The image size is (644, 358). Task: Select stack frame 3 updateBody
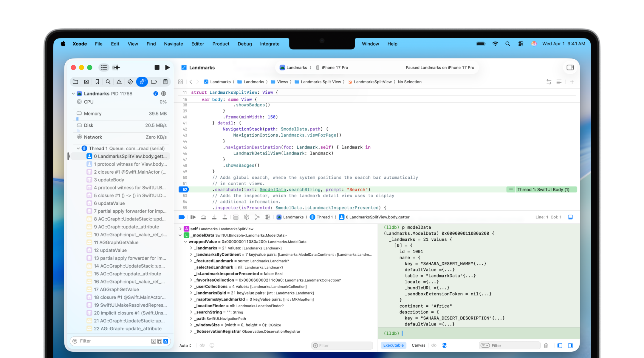tap(109, 180)
